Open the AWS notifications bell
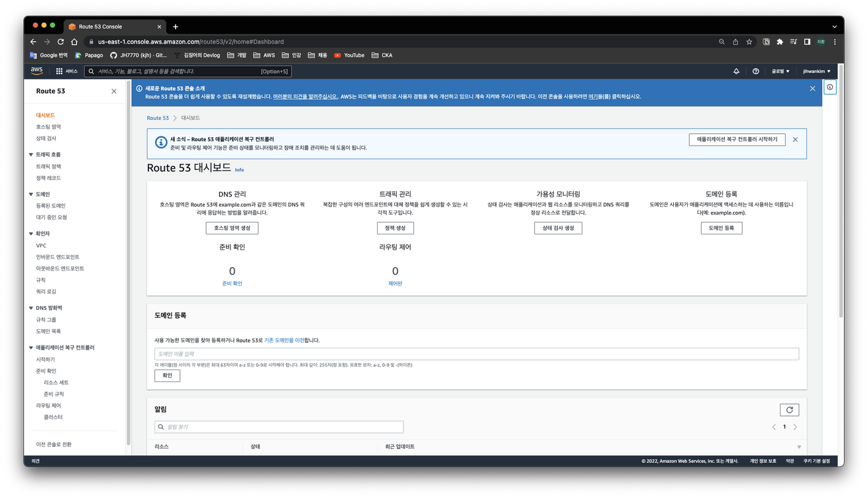 [x=736, y=71]
